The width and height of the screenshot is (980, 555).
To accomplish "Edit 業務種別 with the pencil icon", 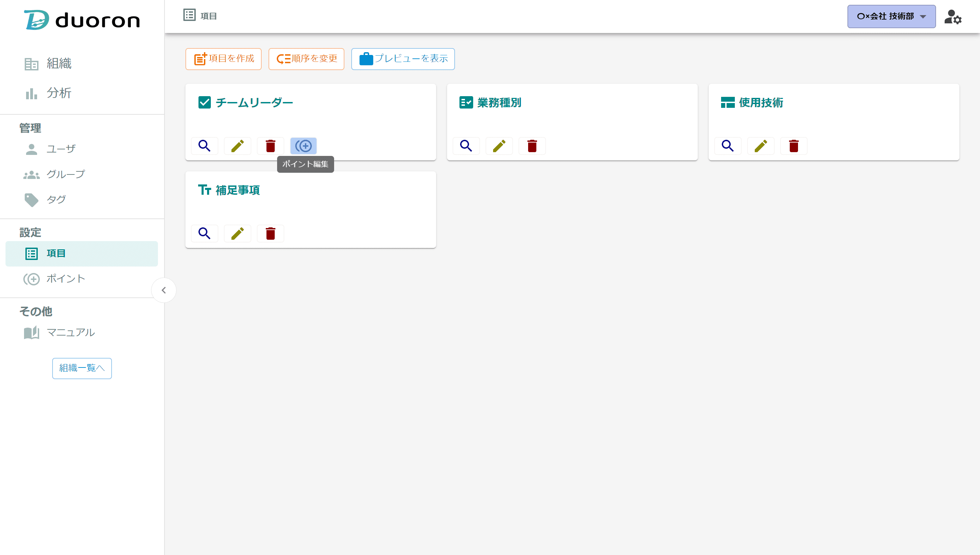I will (x=499, y=146).
